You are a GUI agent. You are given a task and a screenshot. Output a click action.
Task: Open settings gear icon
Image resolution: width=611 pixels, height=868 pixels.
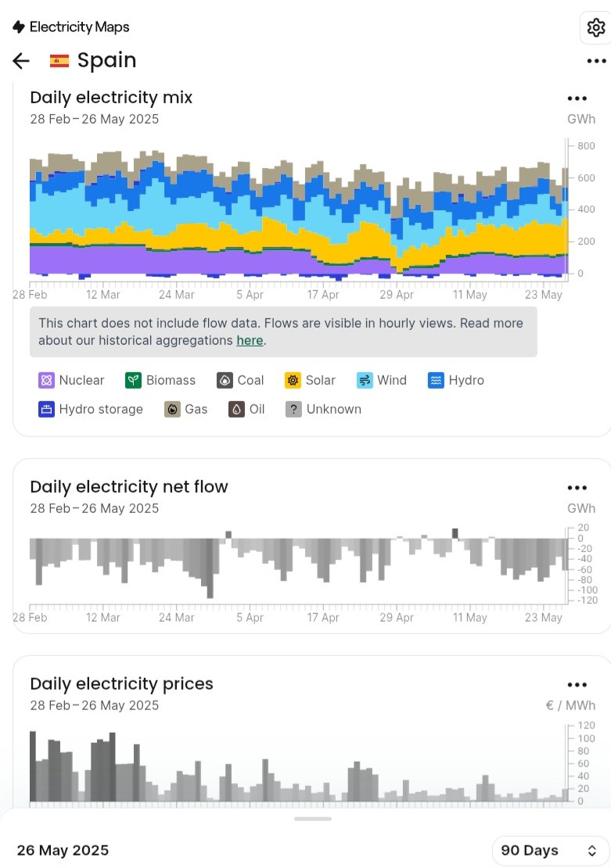[595, 28]
